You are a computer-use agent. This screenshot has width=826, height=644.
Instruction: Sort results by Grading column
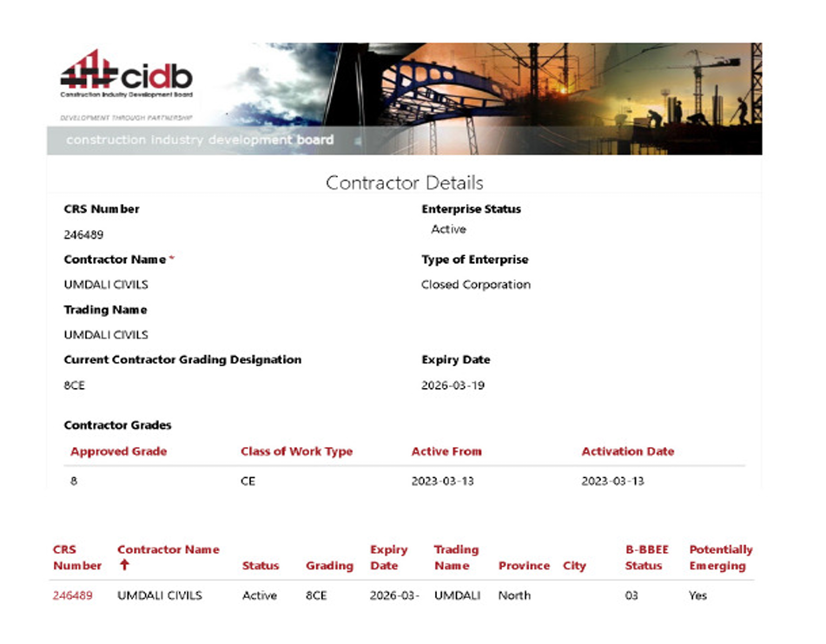(x=329, y=566)
